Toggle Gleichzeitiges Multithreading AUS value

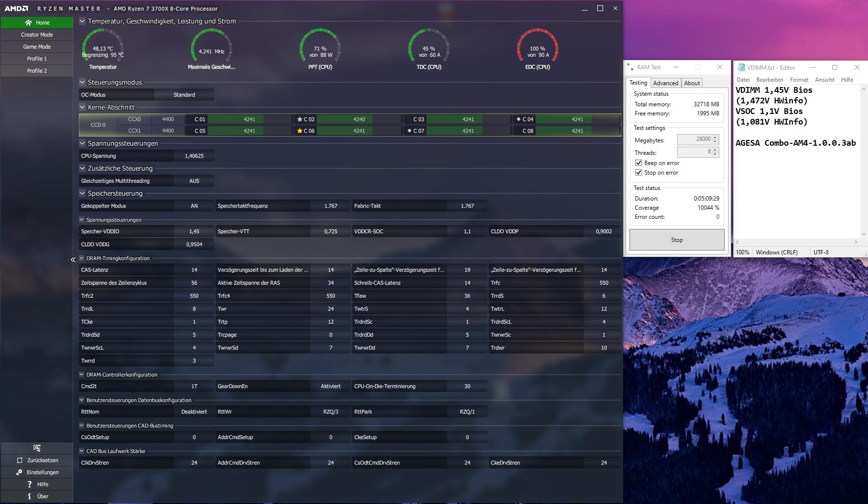(x=194, y=181)
